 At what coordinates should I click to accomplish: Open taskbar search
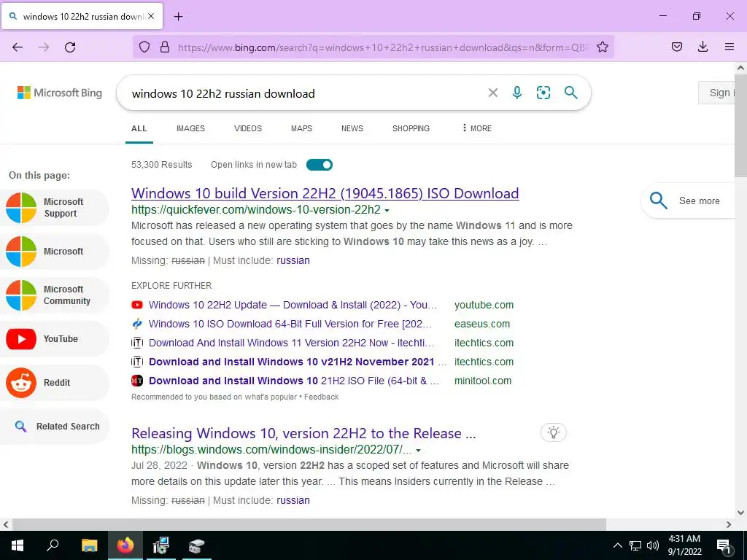coord(53,545)
